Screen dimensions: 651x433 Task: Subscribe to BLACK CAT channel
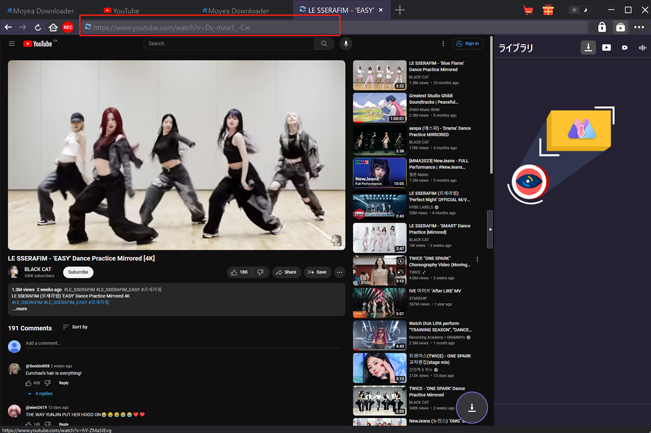coord(78,272)
